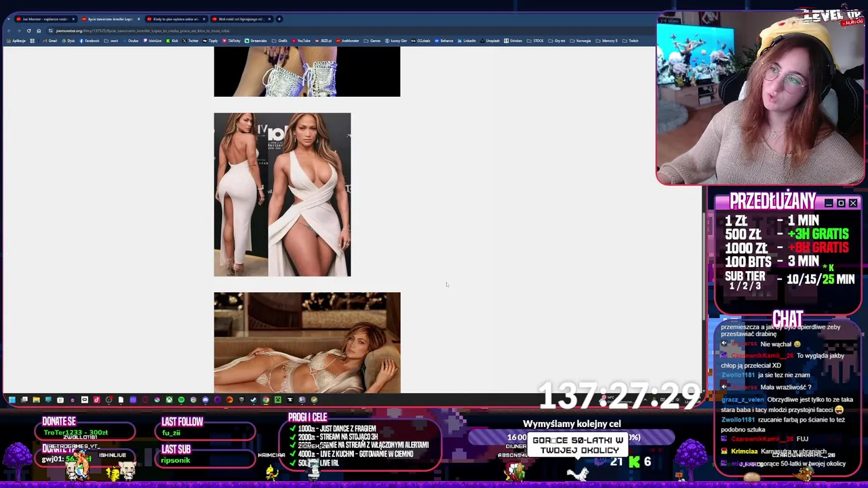Expand the STOCK bookmark folder
868x488 pixels.
click(x=536, y=41)
